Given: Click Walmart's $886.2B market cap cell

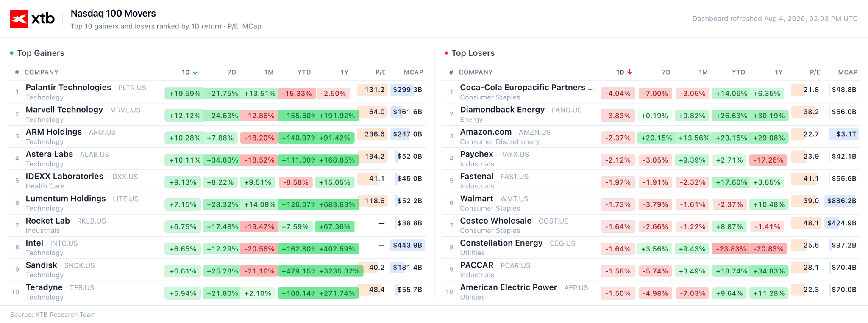Looking at the screenshot, I should [x=842, y=201].
